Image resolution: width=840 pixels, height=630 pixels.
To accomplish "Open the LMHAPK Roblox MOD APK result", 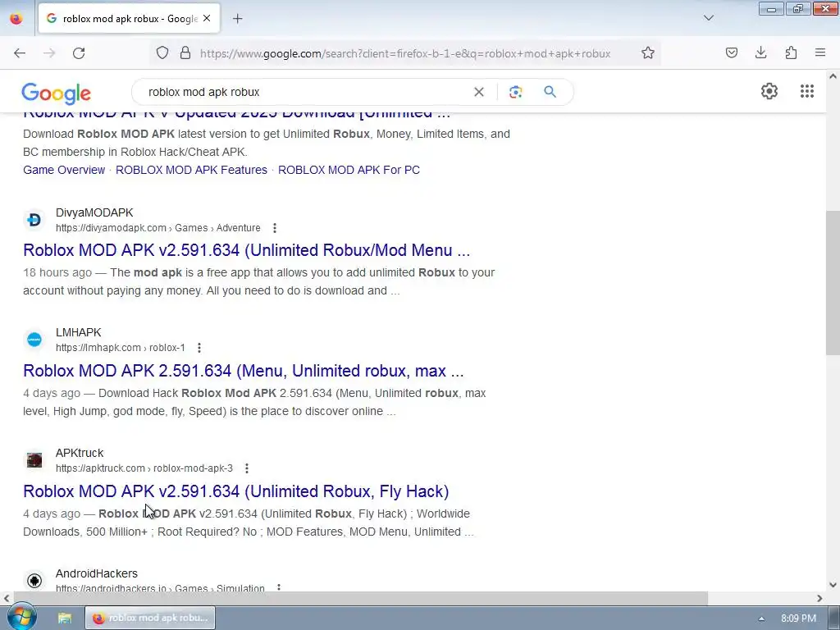I will point(243,371).
